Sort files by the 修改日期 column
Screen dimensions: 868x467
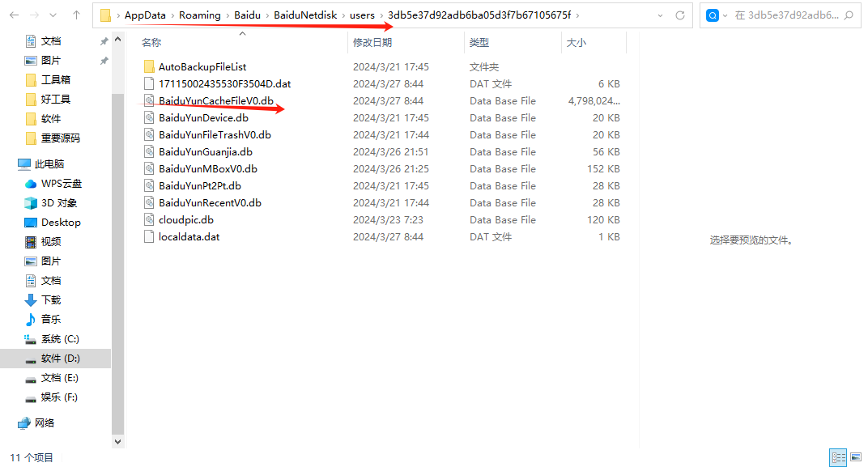(372, 43)
